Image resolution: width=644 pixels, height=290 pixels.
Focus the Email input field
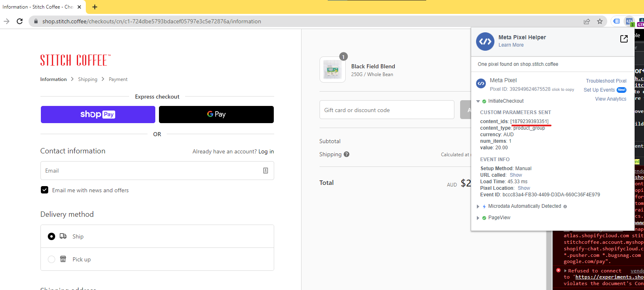(157, 171)
